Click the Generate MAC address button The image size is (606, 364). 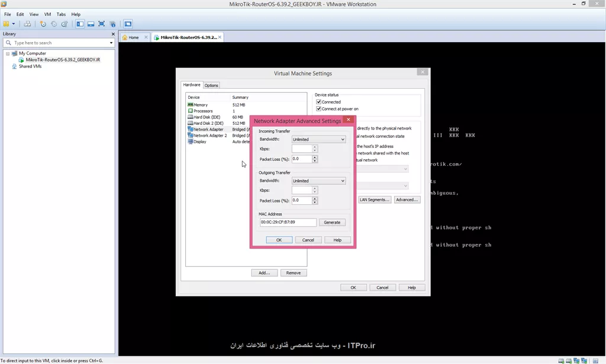tap(332, 223)
